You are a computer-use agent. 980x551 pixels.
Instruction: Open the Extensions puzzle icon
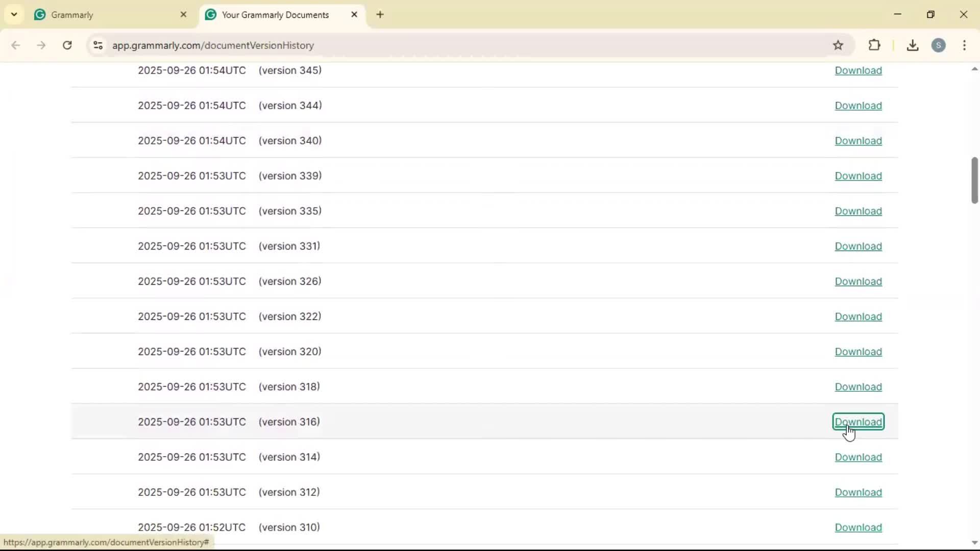click(874, 45)
